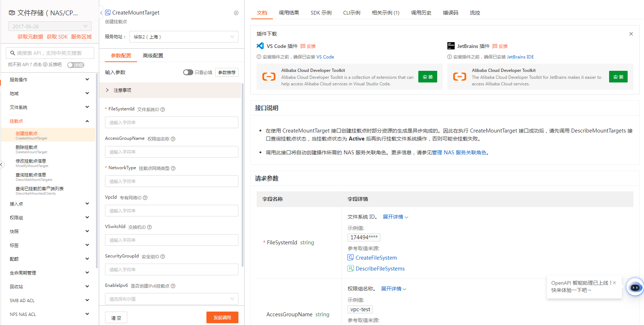Open API version dropdown 2017-06-26
This screenshot has height=325, width=644.
tap(50, 26)
